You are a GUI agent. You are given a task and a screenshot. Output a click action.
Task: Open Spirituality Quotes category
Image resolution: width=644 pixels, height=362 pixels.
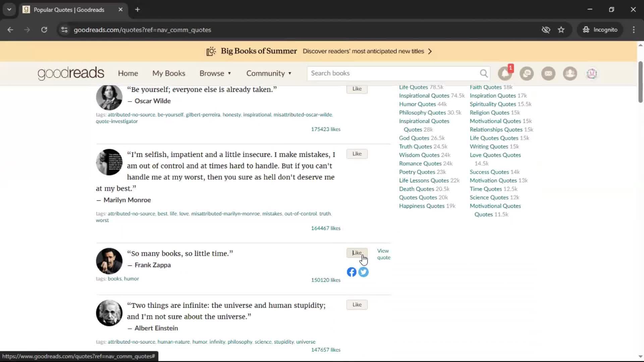(493, 104)
